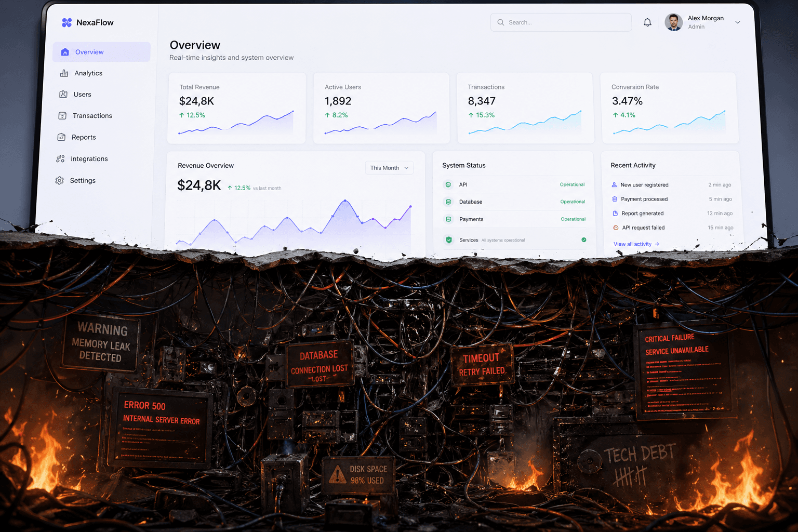Click the API request failed icon

[x=616, y=228]
